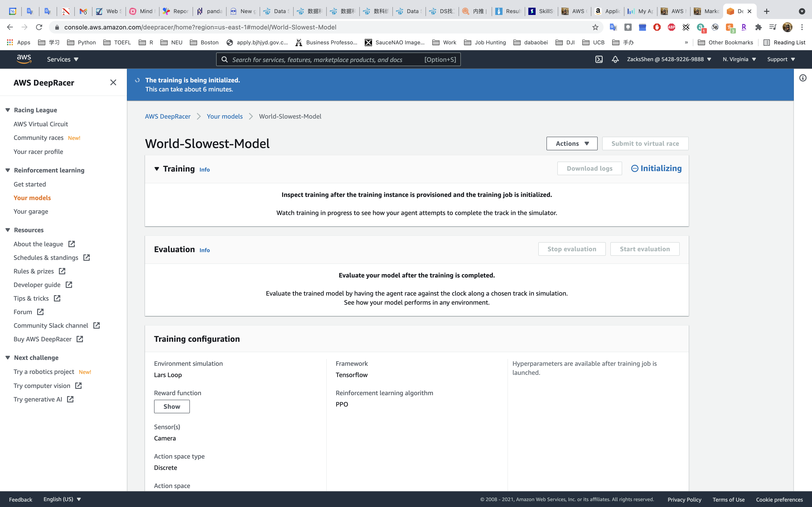
Task: Expand the Services menu
Action: click(62, 59)
